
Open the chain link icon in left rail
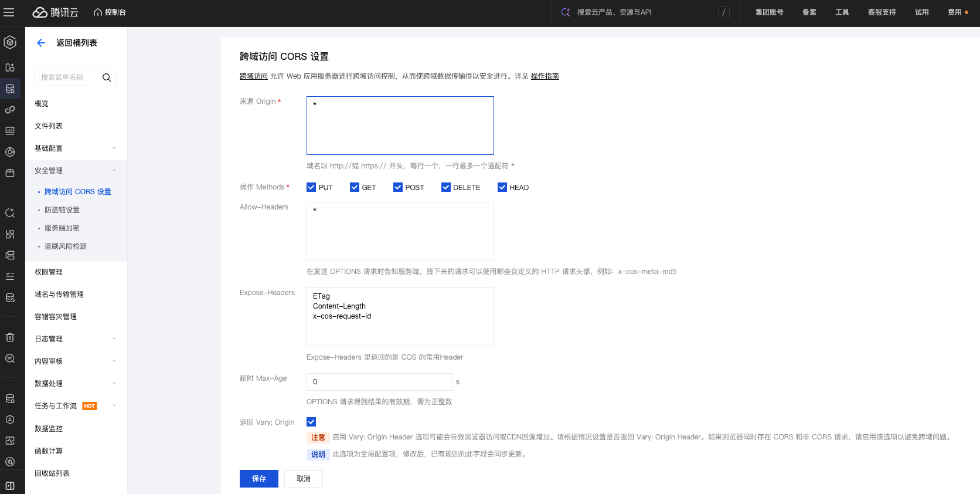click(x=10, y=110)
